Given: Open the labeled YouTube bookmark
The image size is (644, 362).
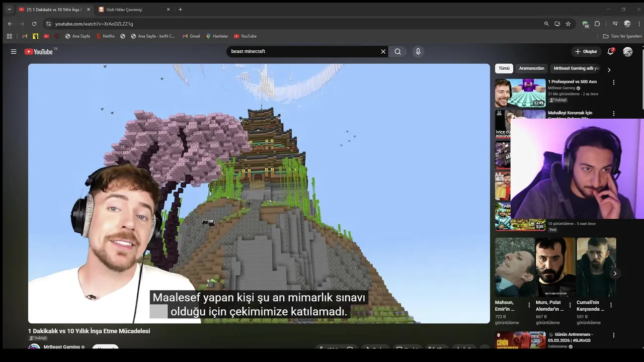Looking at the screenshot, I should 245,36.
